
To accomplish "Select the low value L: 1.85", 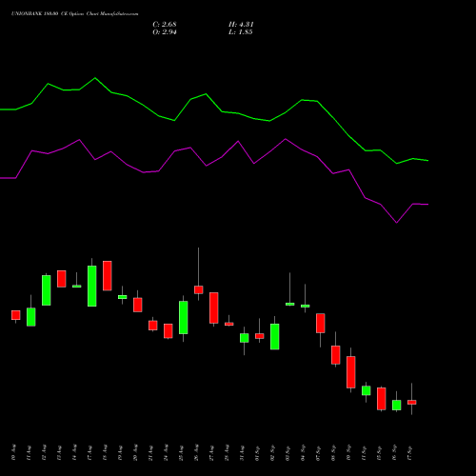I will pos(241,32).
